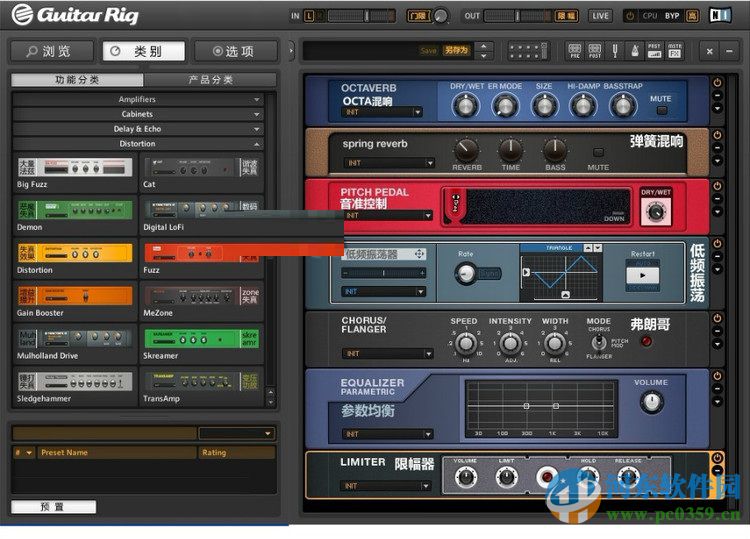Open the Tape Deck PRE tool
The image size is (750, 539).
coord(574,50)
